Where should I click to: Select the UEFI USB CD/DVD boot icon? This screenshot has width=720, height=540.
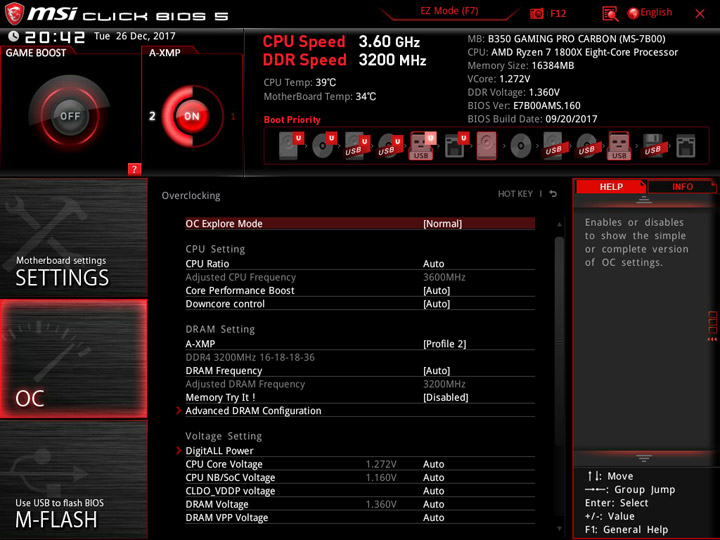point(389,146)
